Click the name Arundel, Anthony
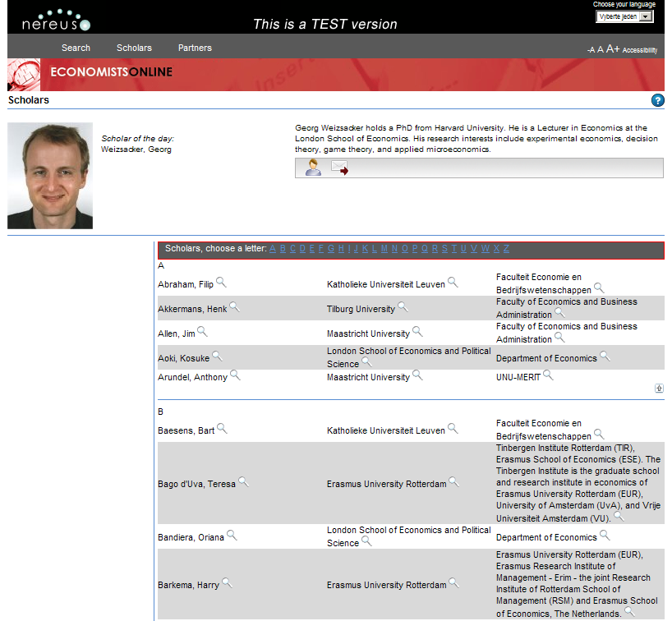The height and width of the screenshot is (621, 672). (x=192, y=378)
